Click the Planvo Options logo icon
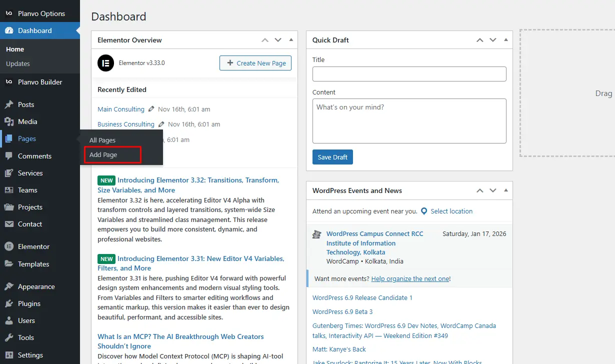Viewport: 615px width, 364px height. (x=9, y=13)
